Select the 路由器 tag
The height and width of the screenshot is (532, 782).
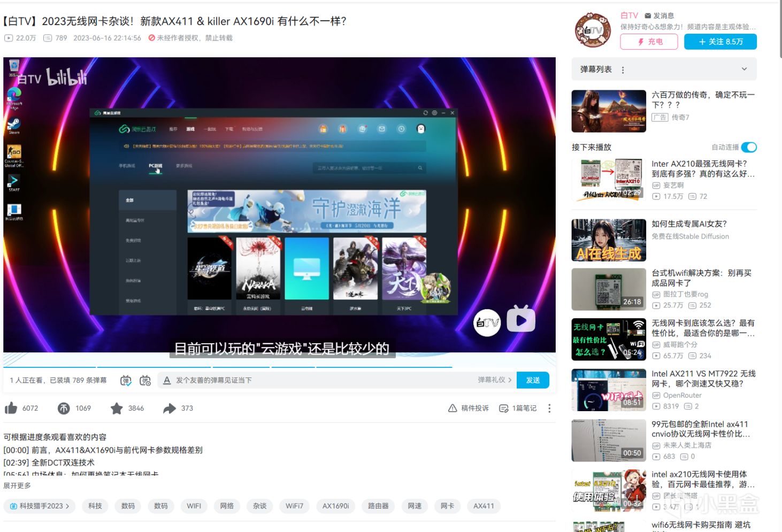tap(378, 506)
